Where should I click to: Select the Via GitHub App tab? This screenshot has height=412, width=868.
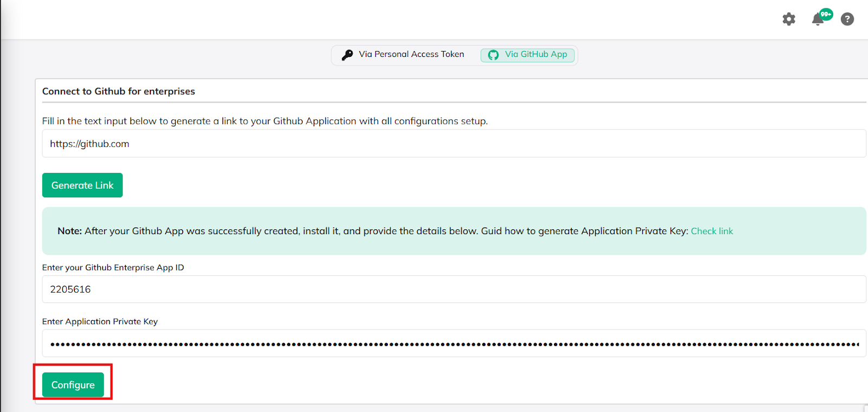[x=527, y=55]
